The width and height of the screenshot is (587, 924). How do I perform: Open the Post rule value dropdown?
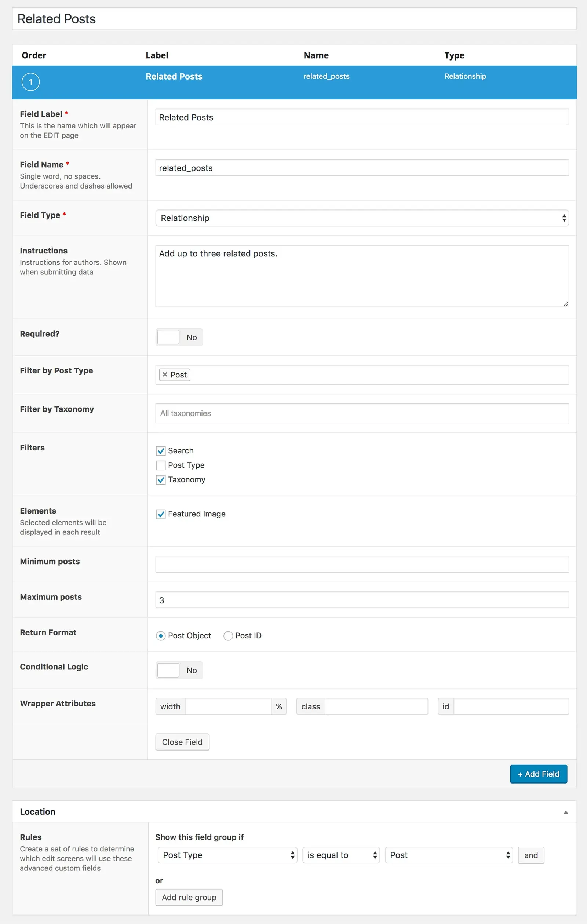point(448,855)
